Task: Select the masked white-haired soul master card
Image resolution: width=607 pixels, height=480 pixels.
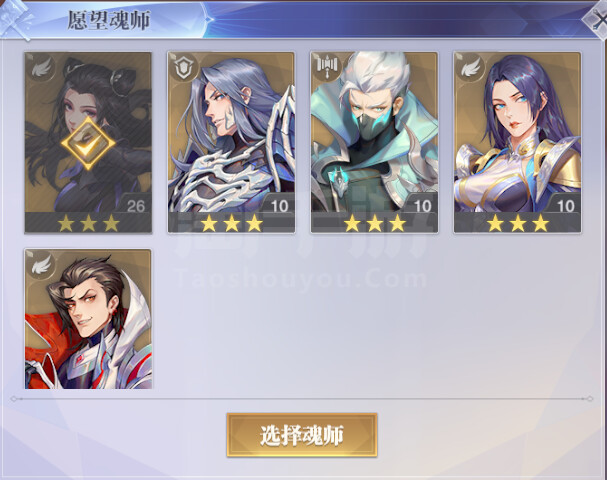Action: 374,142
